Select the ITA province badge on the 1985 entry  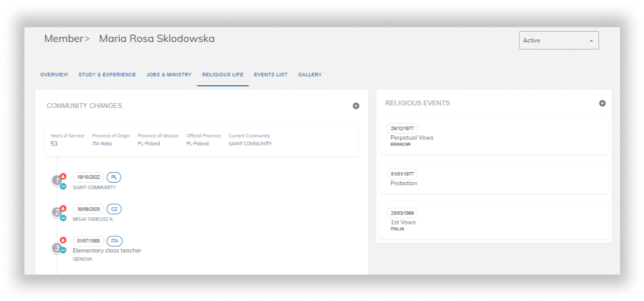coord(114,241)
